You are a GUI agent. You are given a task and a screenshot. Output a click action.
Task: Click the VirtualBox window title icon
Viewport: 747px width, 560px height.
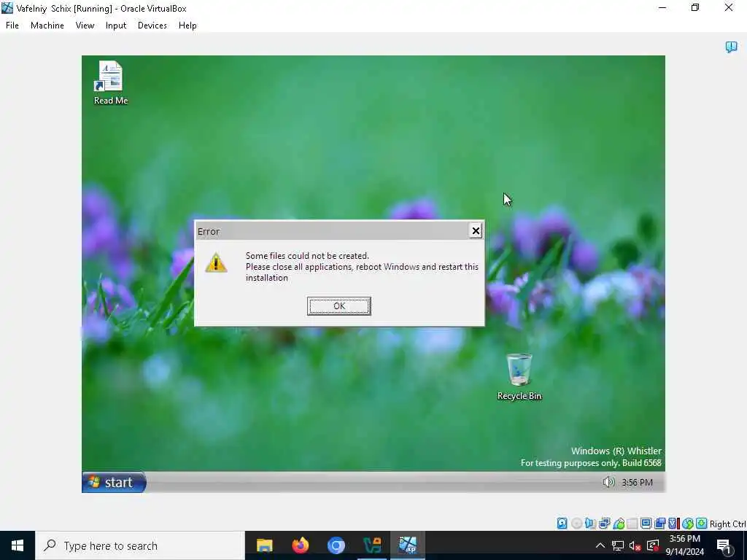click(x=7, y=8)
